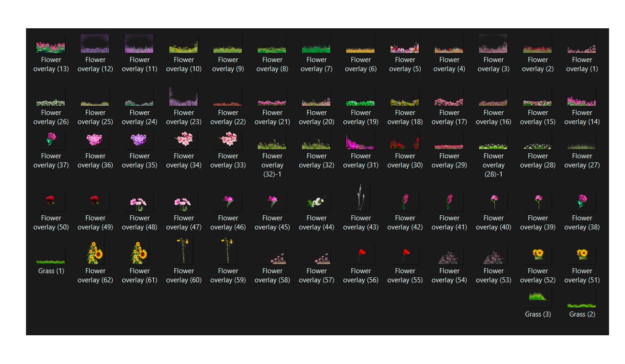Image resolution: width=625 pixels, height=364 pixels.
Task: Select Flower overlay (35) purple bouquet
Action: pos(139,140)
